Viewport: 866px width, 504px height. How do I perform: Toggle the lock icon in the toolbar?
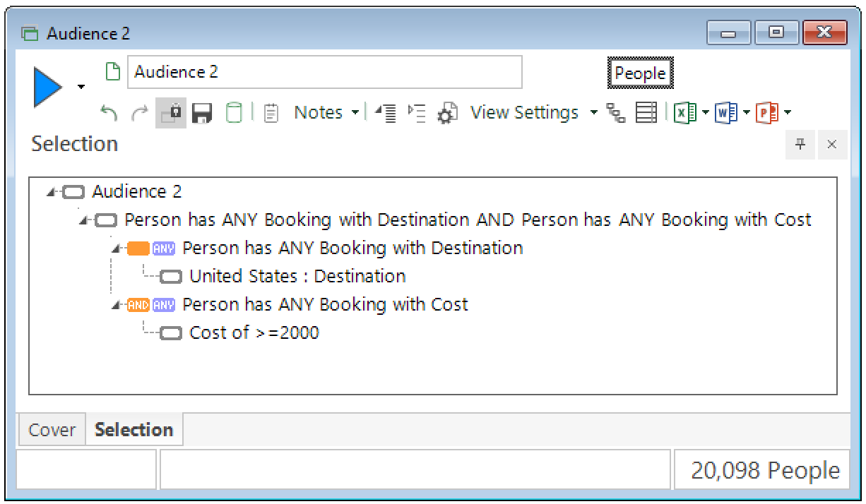coord(171,113)
